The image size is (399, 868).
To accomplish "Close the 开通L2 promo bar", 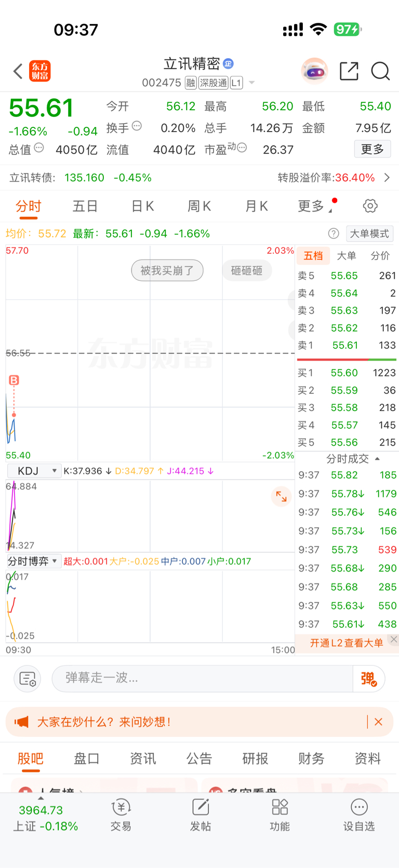I will [x=394, y=640].
